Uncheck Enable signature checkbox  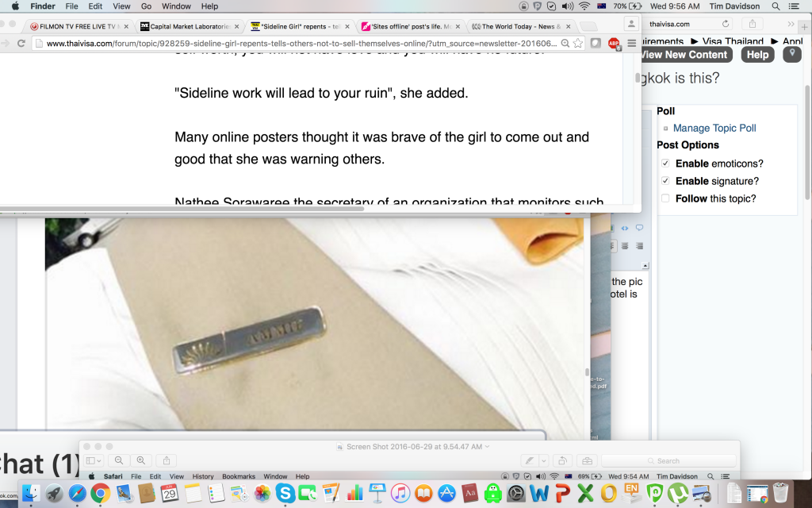(x=665, y=181)
